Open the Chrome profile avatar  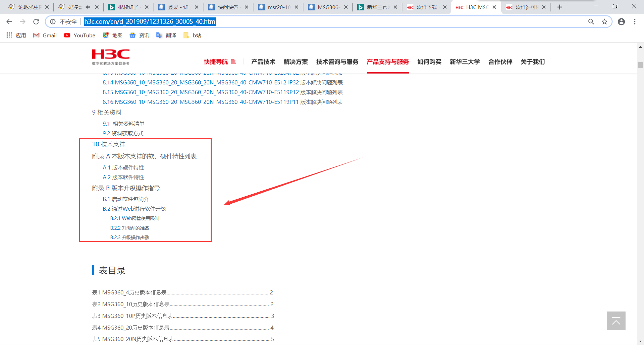(621, 22)
